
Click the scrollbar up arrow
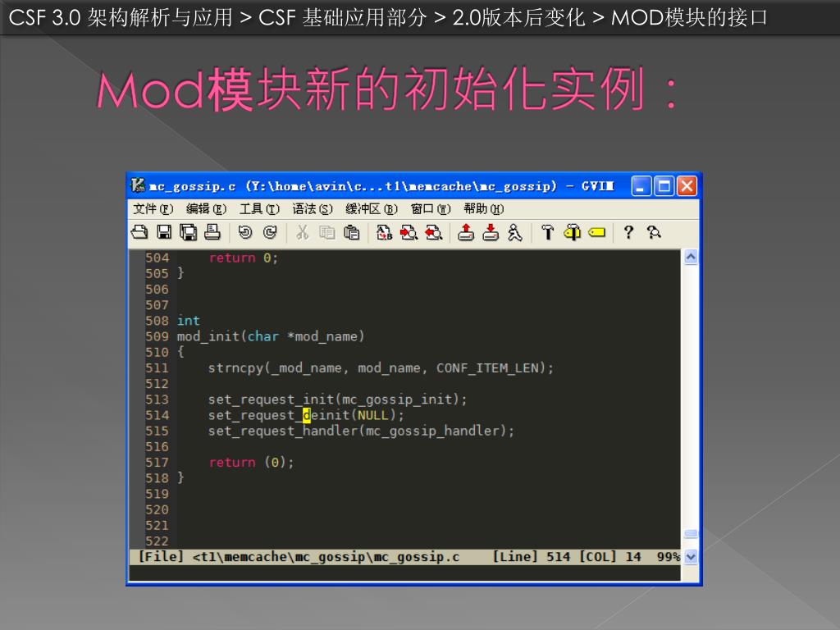[x=691, y=257]
